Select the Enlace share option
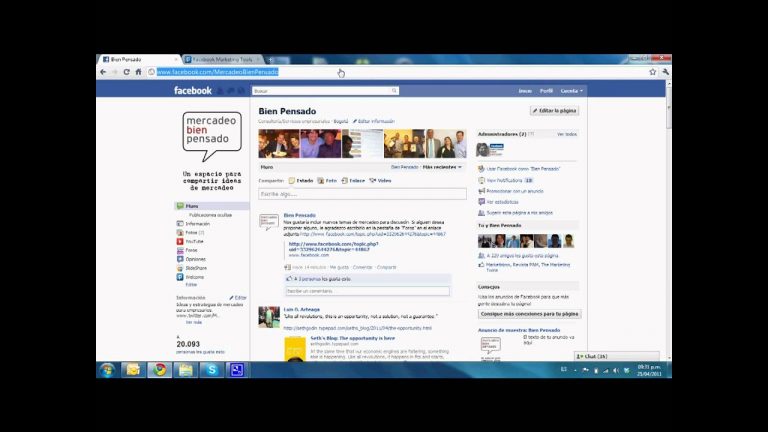768x432 pixels. 353,181
